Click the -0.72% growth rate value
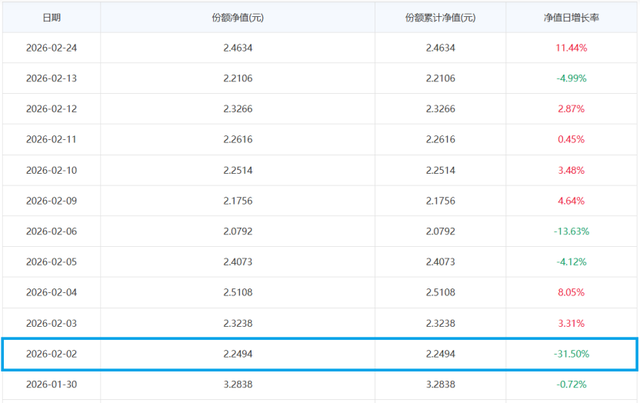 572,384
